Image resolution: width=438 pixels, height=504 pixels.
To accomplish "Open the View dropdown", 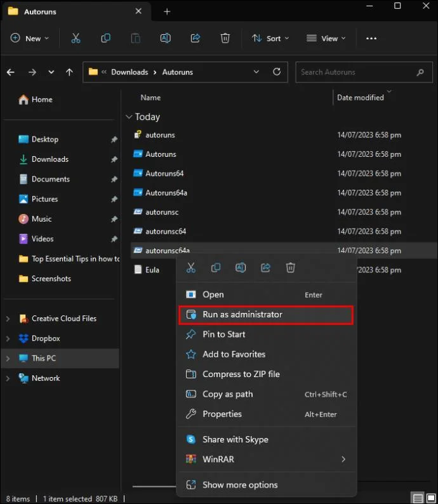I will click(x=326, y=38).
